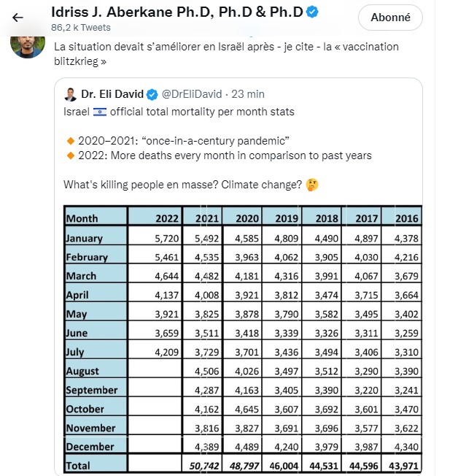The width and height of the screenshot is (450, 476).
Task: Click the second orange diamond bullet
Action: pyautogui.click(x=71, y=155)
